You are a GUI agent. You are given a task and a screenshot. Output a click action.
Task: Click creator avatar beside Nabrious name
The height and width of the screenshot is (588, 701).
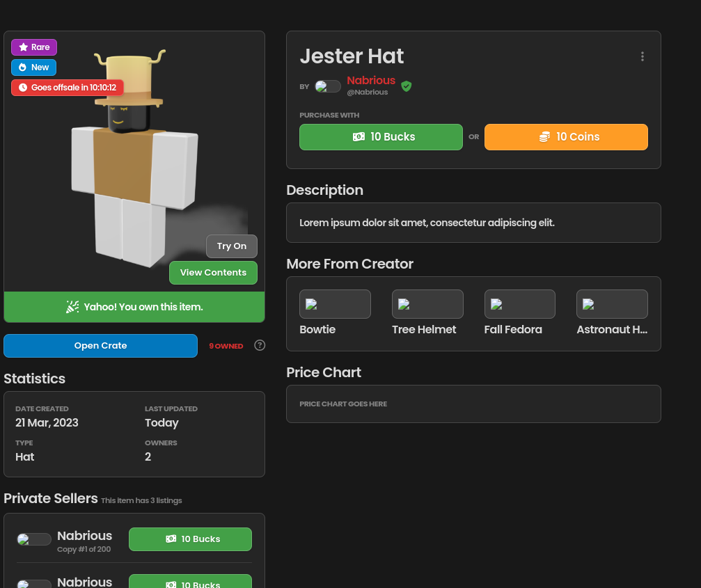[327, 86]
